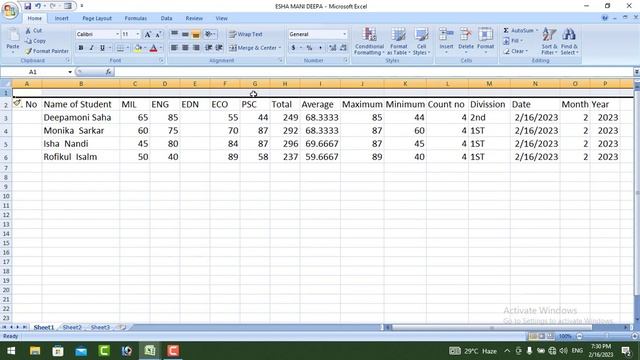This screenshot has height=360, width=640.
Task: Open the Orientation options
Action: tap(210, 34)
